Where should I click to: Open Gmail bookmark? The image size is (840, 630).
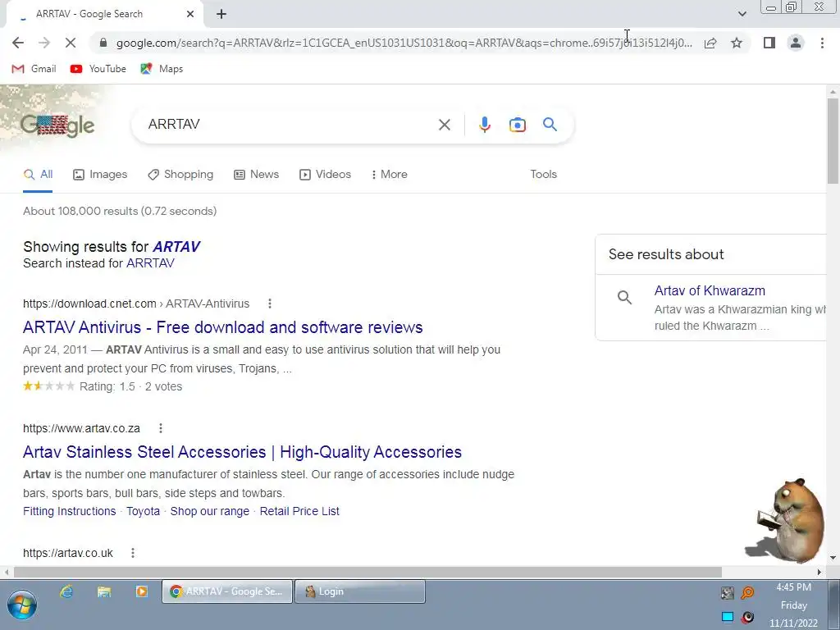tap(34, 69)
